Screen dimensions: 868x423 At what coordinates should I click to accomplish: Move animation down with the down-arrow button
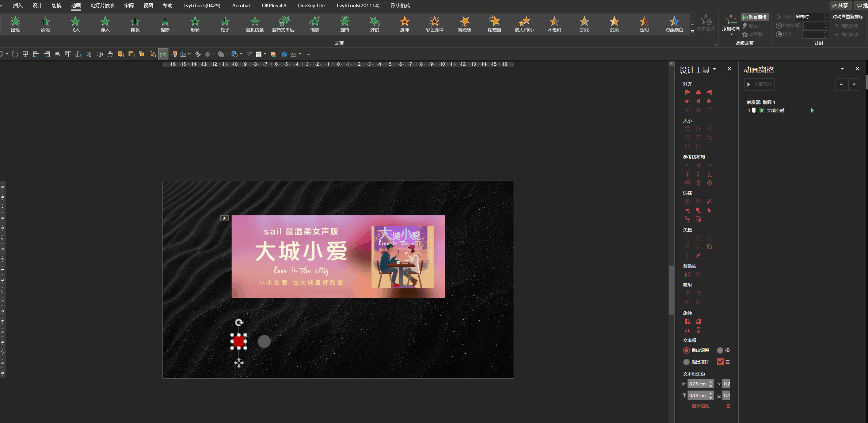click(854, 84)
